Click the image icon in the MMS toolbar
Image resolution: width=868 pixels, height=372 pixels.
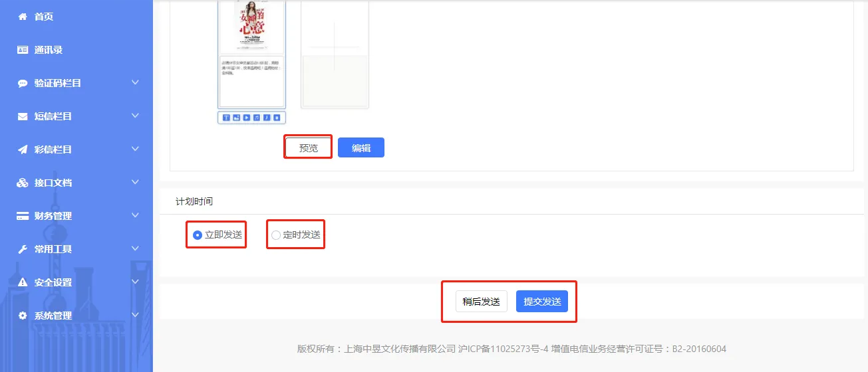pos(236,118)
